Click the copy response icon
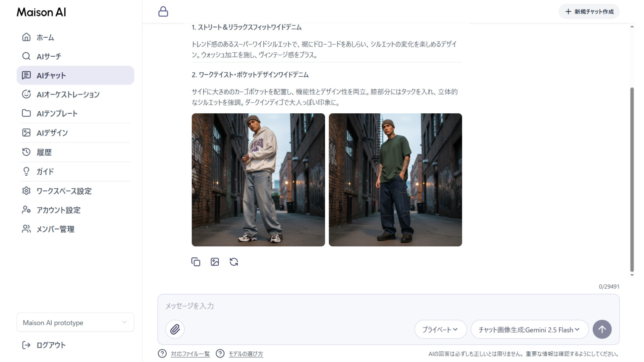 click(196, 262)
